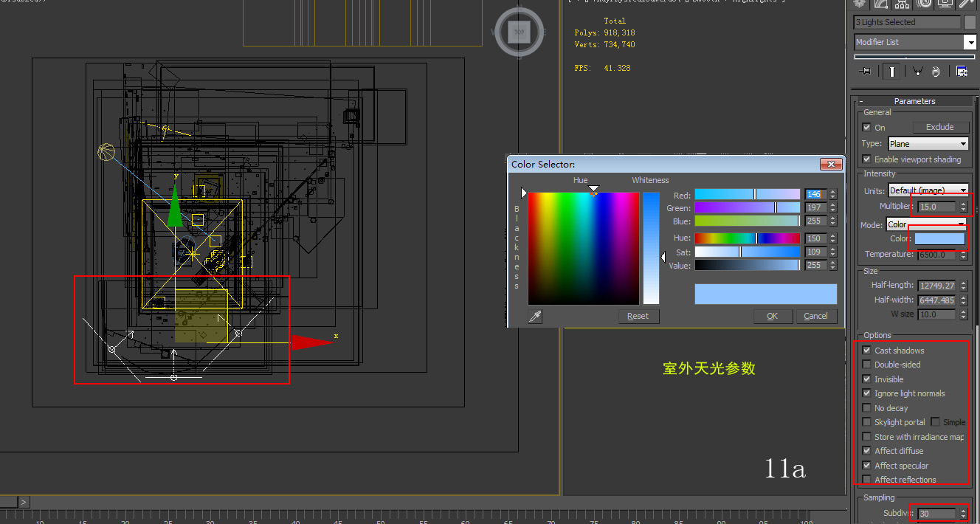Open the Utilities command panel tab
The image size is (980, 524).
pos(966,4)
